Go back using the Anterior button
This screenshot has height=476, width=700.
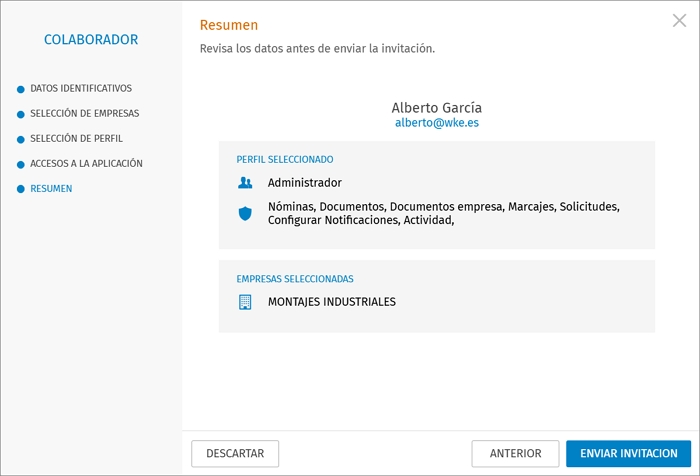tap(515, 454)
